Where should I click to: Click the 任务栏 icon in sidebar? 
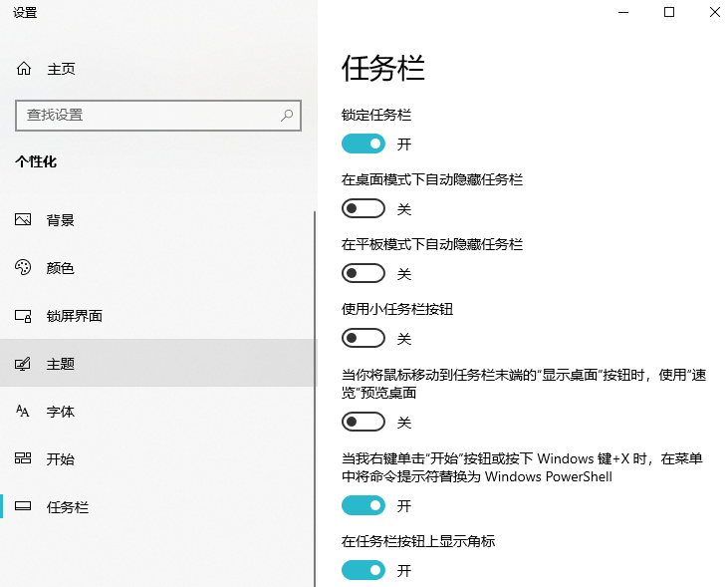click(x=24, y=507)
